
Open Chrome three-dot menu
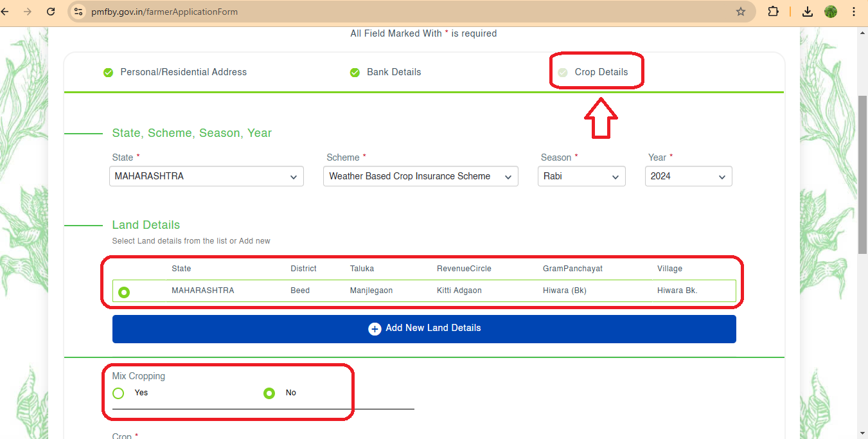pyautogui.click(x=854, y=12)
